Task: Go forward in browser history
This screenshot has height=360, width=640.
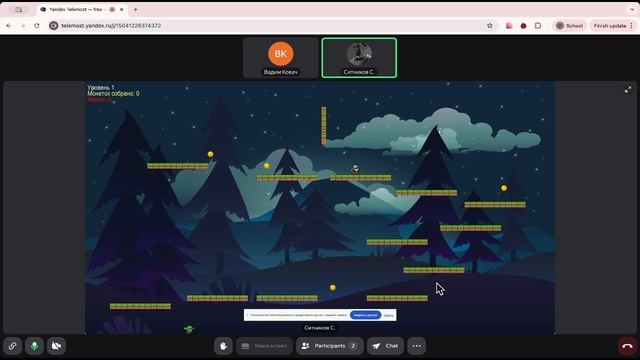Action: [23, 26]
